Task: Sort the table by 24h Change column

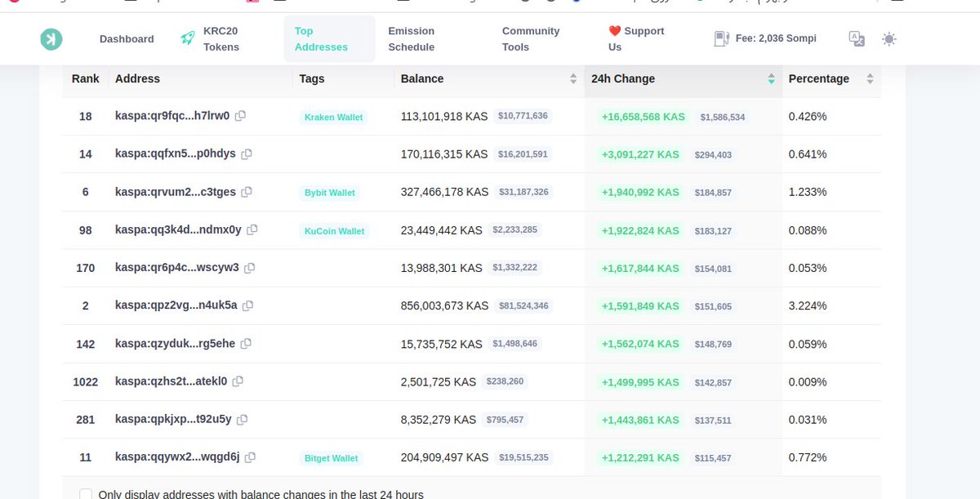Action: (771, 78)
